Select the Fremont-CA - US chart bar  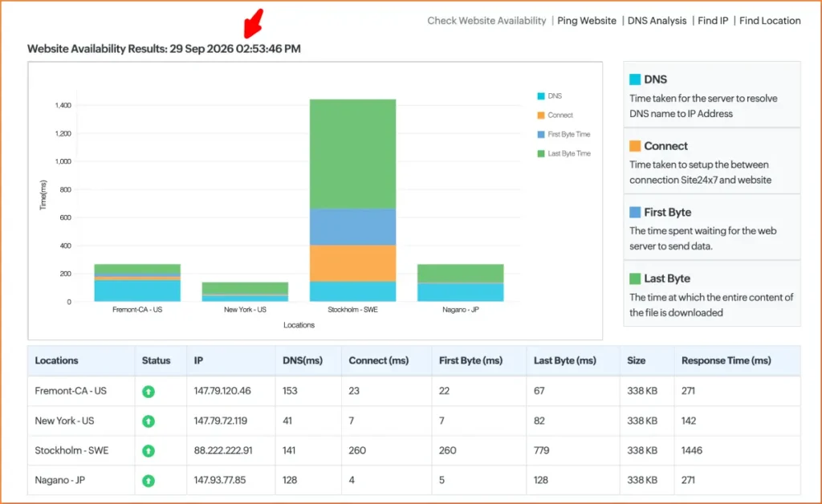(137, 283)
